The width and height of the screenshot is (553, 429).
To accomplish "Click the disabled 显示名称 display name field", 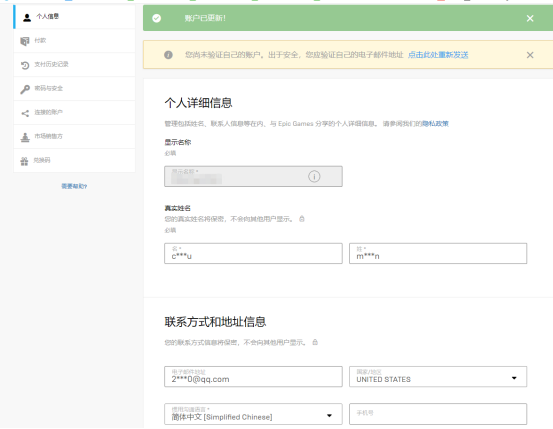I will coord(253,176).
